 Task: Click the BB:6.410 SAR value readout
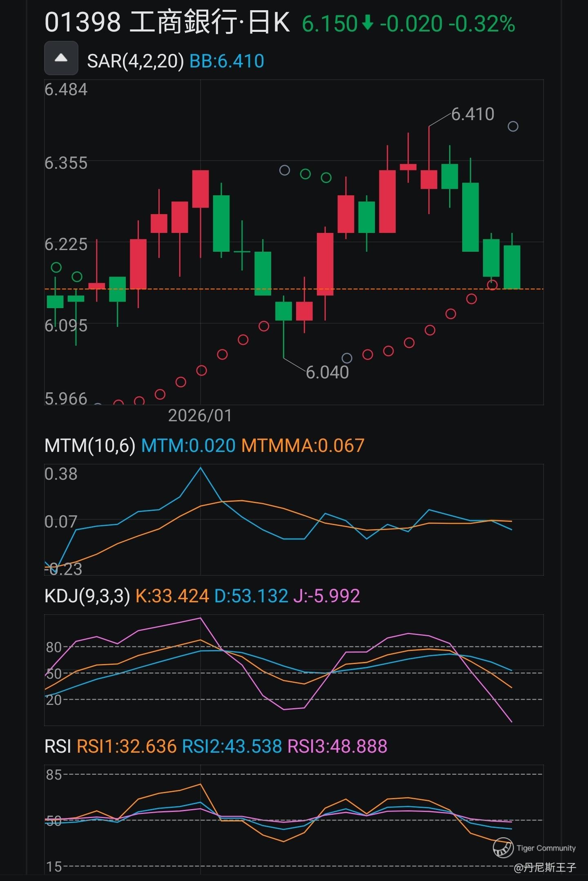[x=227, y=61]
